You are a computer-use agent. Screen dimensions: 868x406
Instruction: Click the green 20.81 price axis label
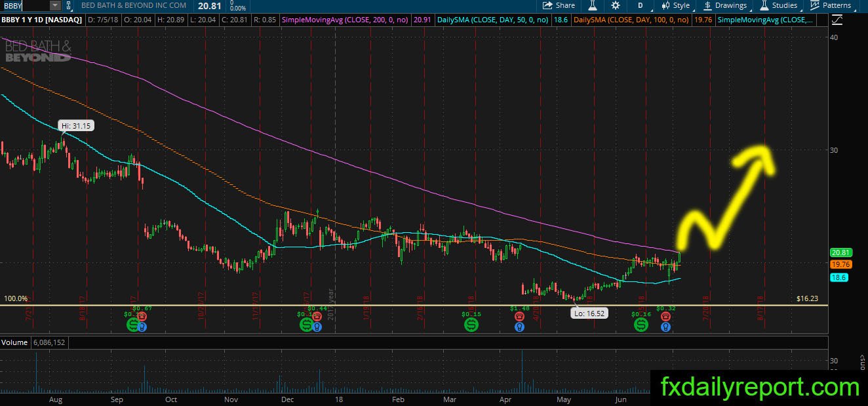(840, 253)
